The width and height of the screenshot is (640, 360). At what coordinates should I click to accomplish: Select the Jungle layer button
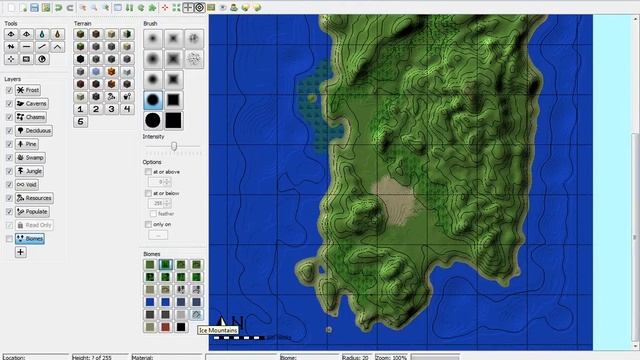pyautogui.click(x=29, y=171)
